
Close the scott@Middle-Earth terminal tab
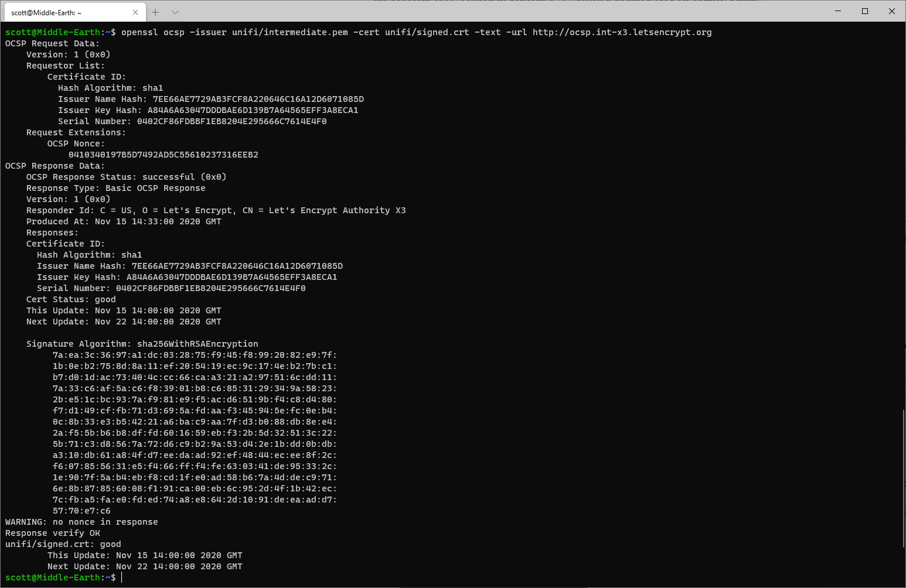click(x=135, y=12)
